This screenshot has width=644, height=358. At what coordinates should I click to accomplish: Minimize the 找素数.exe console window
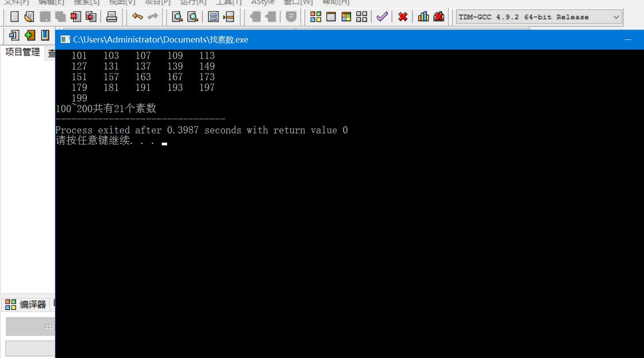click(627, 39)
